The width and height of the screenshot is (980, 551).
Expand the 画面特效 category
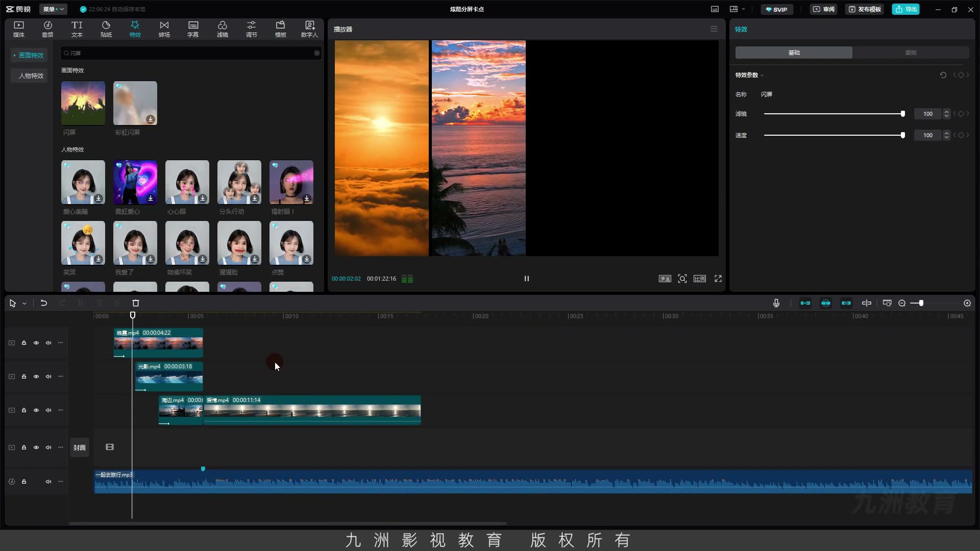(x=29, y=55)
